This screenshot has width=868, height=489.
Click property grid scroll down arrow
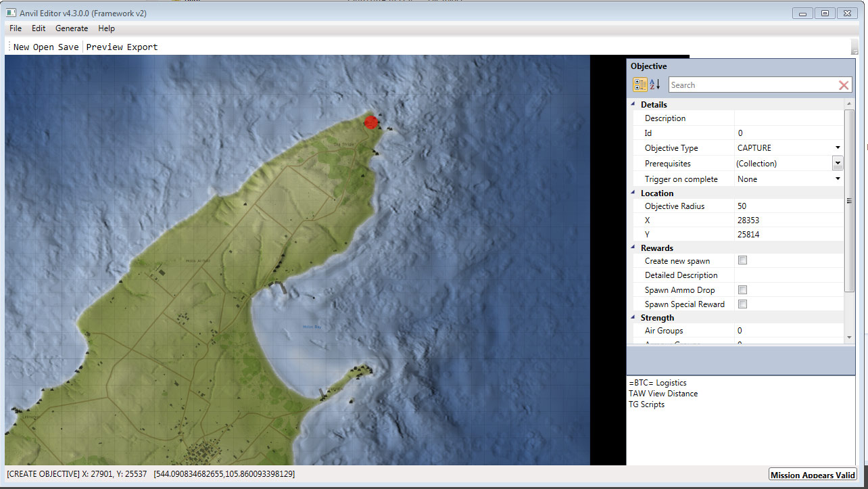tap(849, 337)
